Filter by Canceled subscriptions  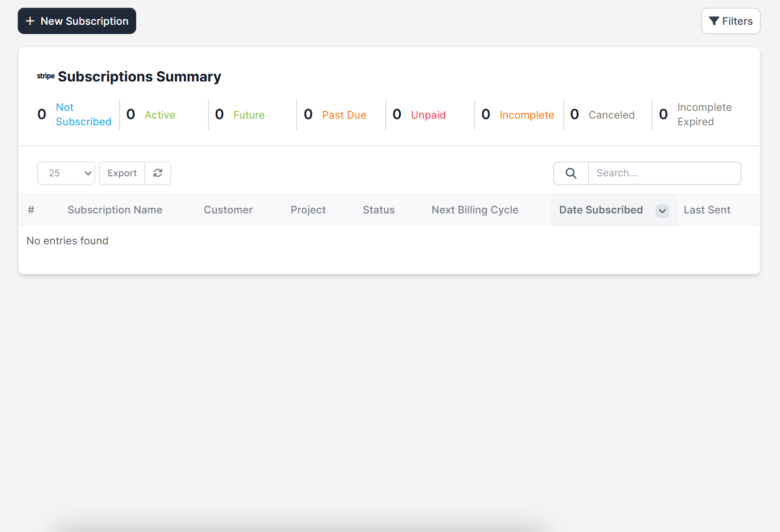611,115
